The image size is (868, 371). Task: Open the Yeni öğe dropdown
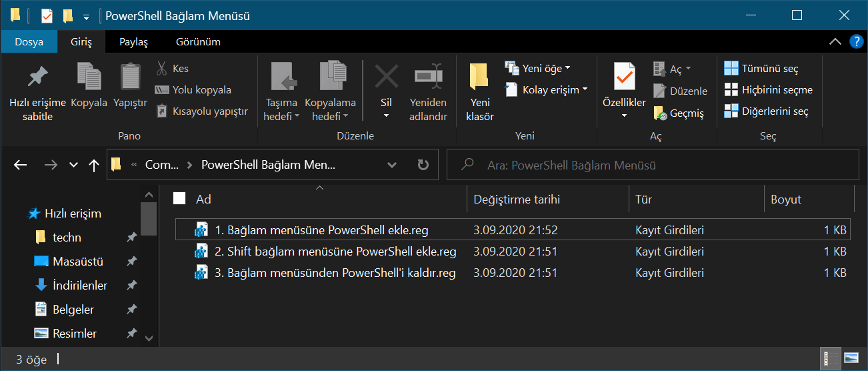coord(539,68)
